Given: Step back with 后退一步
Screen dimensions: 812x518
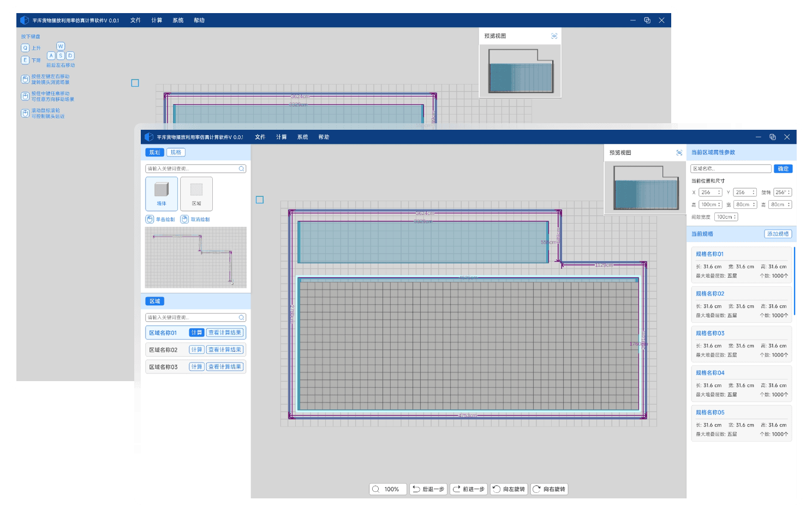Looking at the screenshot, I should [x=428, y=489].
